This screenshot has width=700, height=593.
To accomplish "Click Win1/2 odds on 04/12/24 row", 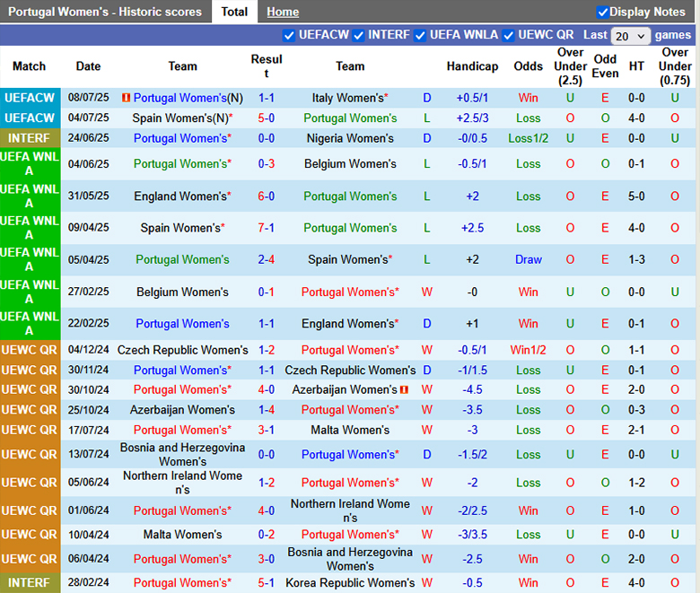I will (x=528, y=350).
